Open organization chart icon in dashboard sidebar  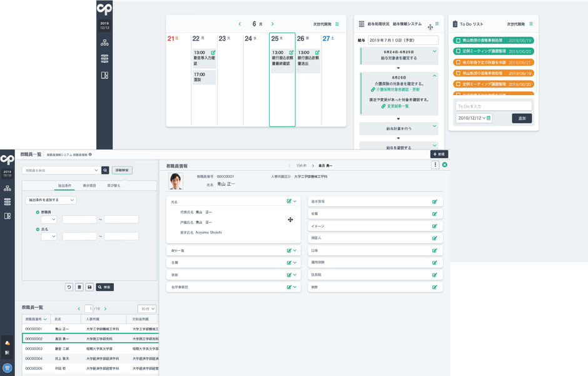(104, 43)
